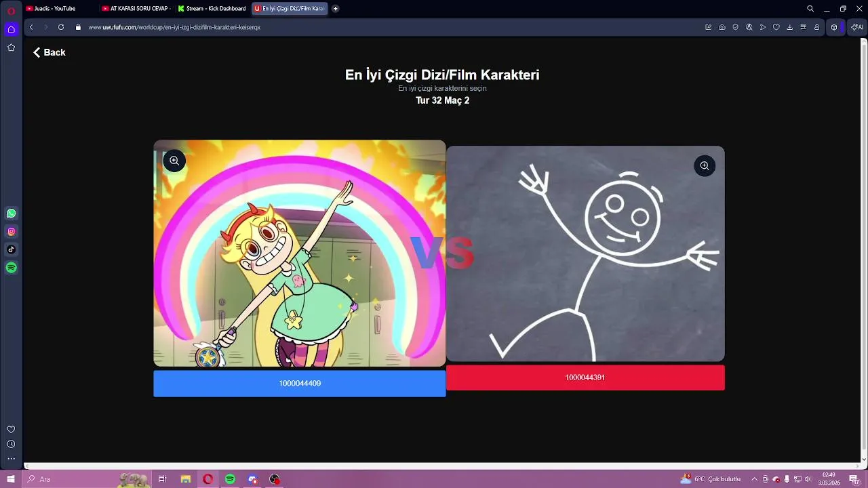868x488 pixels.
Task: Open WhatsApp in the Opera sidebar
Action: click(11, 213)
